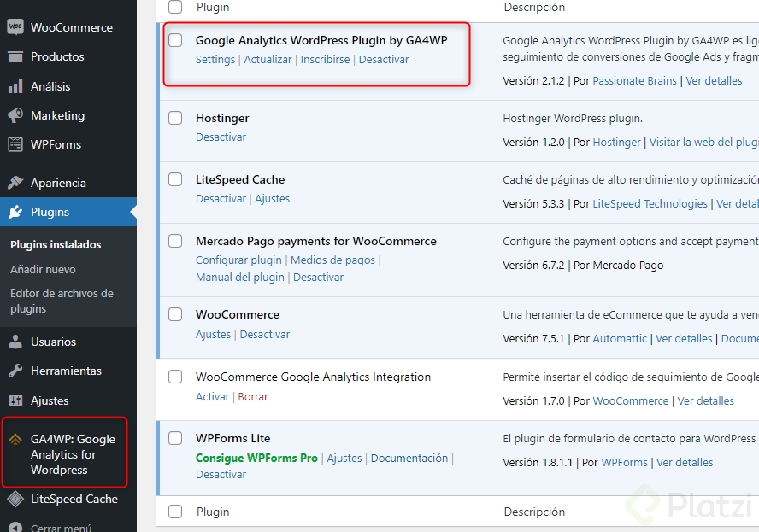The height and width of the screenshot is (532, 759).
Task: Open GA4WP: Google Analytics for Wordpress menu
Action: coord(73,454)
